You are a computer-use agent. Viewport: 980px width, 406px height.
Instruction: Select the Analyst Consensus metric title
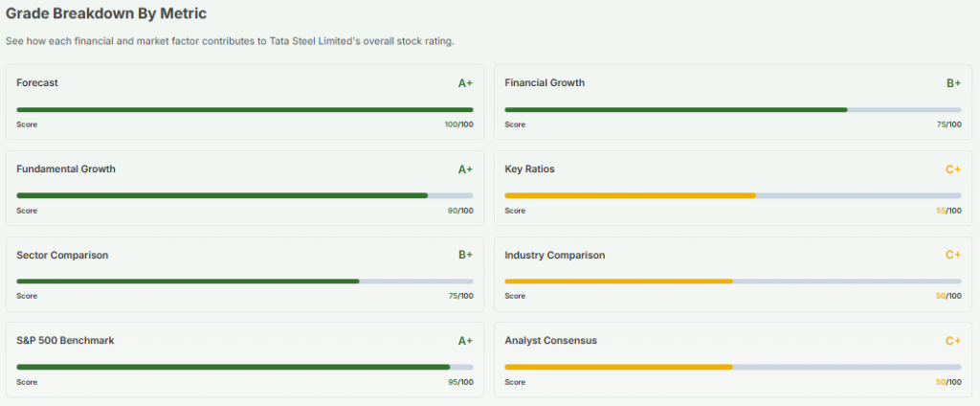pyautogui.click(x=550, y=341)
